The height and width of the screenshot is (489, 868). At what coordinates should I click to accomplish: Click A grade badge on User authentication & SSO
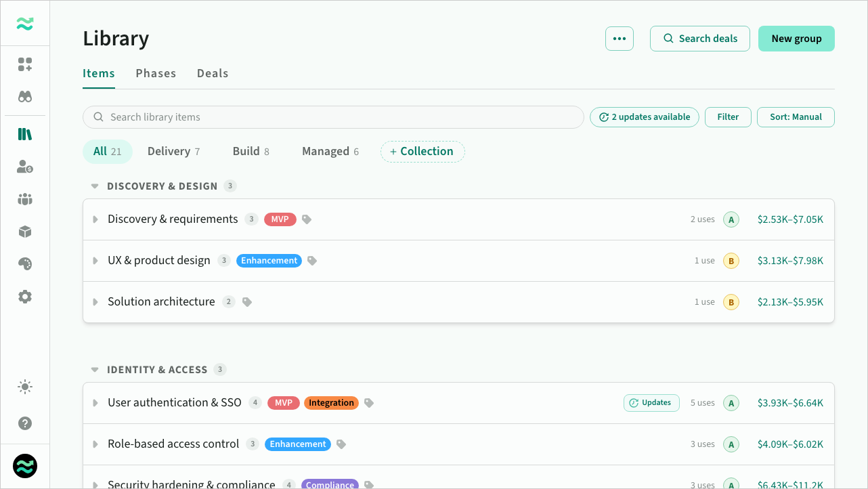[731, 403]
